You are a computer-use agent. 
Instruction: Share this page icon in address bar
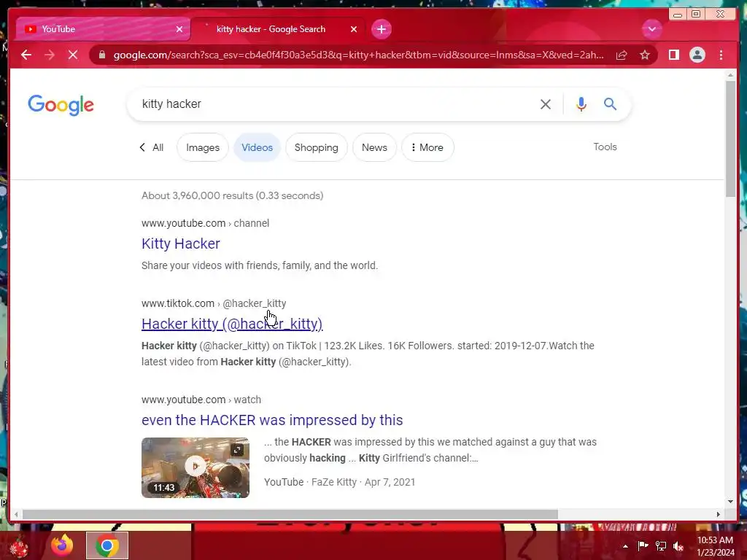pos(622,55)
